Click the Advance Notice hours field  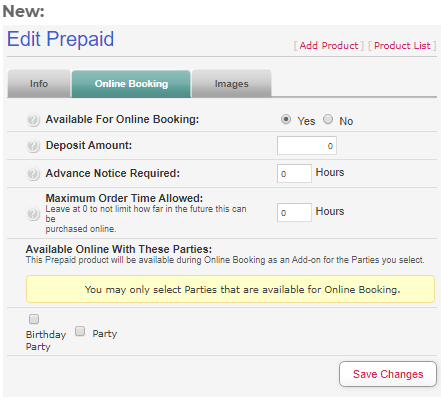click(294, 173)
